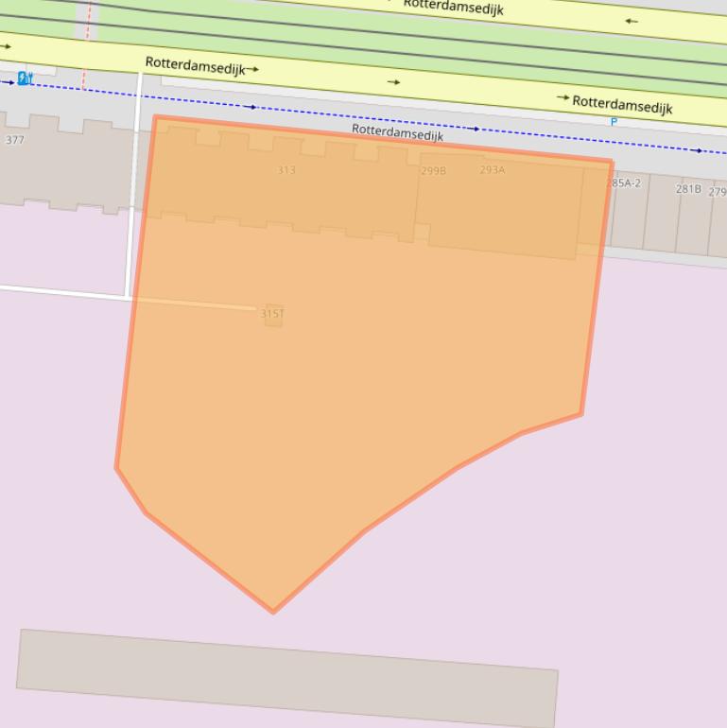Click the blue parking P symbol
This screenshot has height=728, width=727.
click(614, 122)
